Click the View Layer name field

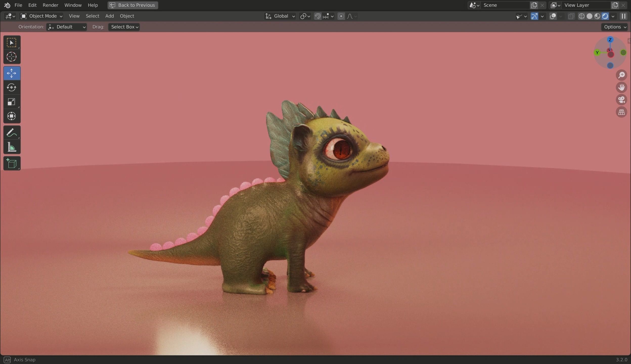click(x=587, y=5)
